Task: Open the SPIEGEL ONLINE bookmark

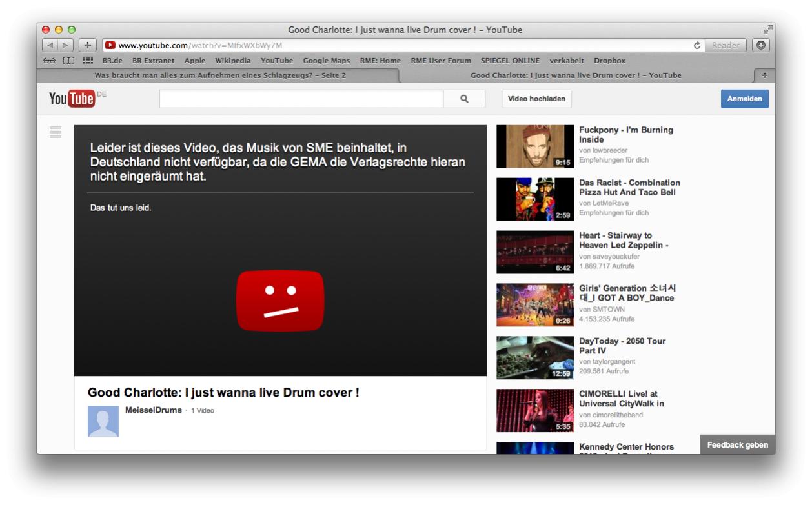Action: tap(510, 61)
